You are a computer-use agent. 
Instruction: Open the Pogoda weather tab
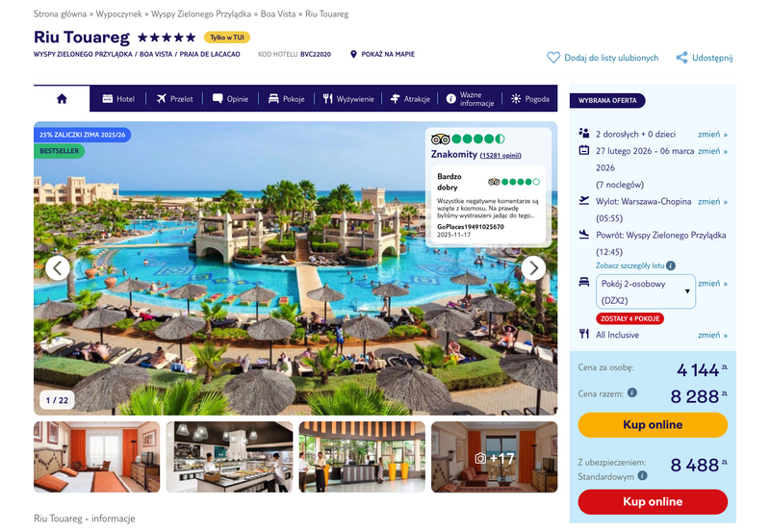click(x=530, y=99)
